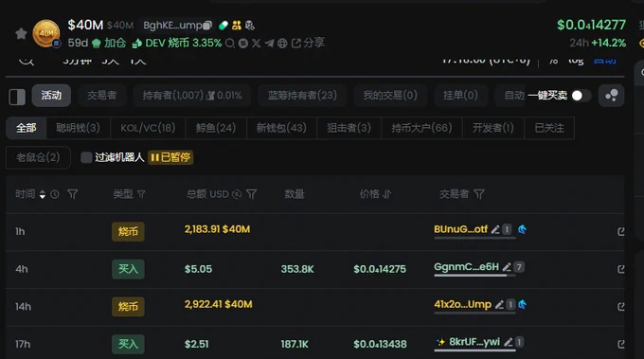Open trader 41x2o...Ump address
The width and height of the screenshot is (644, 359).
[x=462, y=304]
